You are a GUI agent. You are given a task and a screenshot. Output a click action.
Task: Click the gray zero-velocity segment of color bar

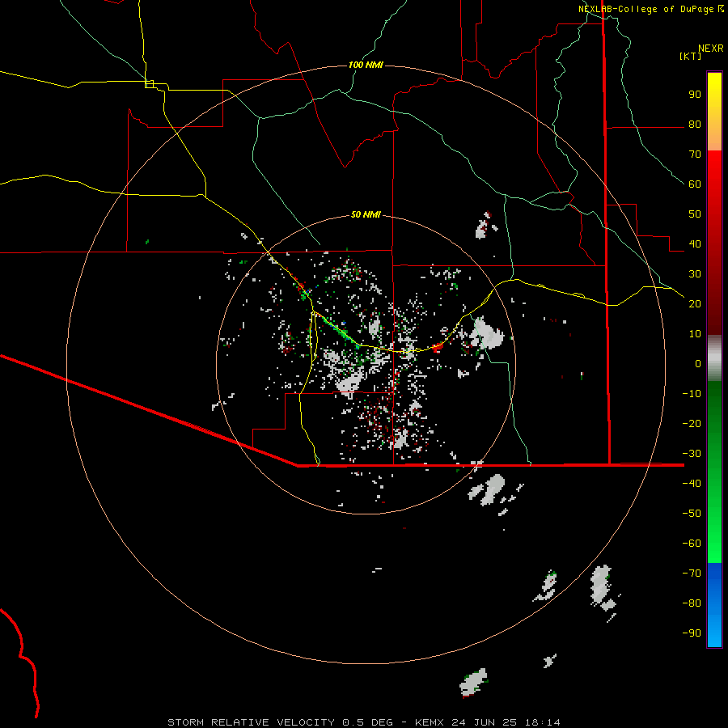[714, 358]
